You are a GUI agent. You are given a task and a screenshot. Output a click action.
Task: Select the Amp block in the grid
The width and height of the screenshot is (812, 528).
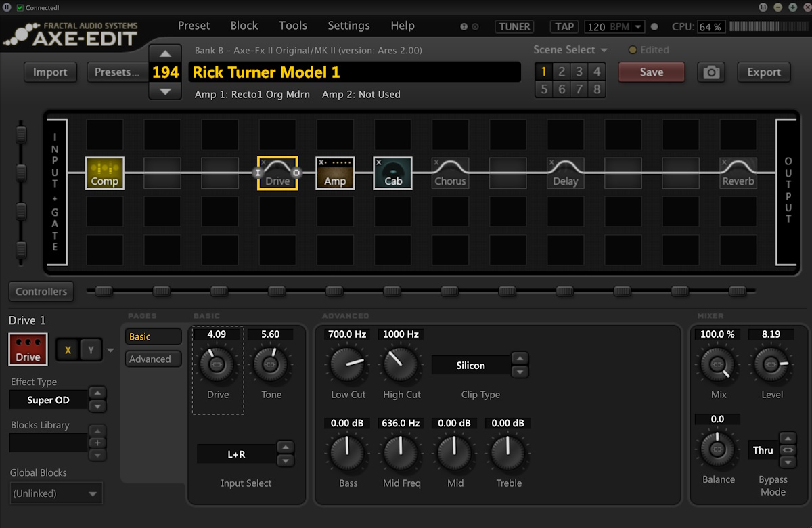(335, 173)
